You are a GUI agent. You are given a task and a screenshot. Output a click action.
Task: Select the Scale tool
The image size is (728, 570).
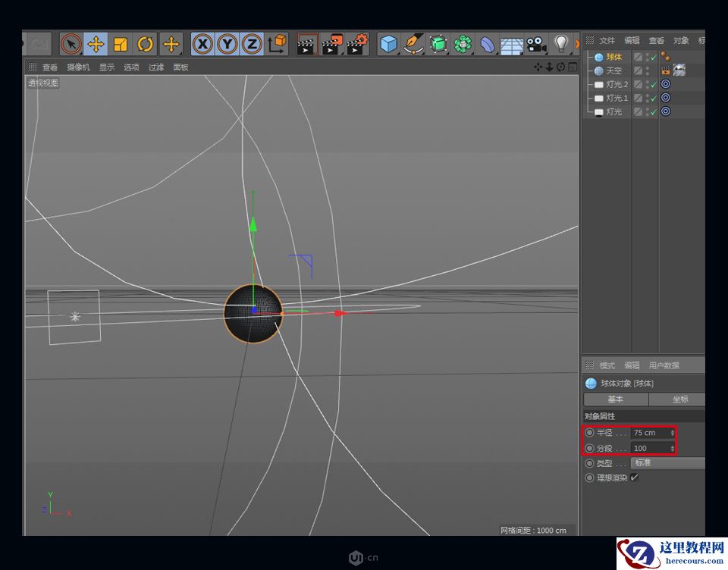pos(120,45)
